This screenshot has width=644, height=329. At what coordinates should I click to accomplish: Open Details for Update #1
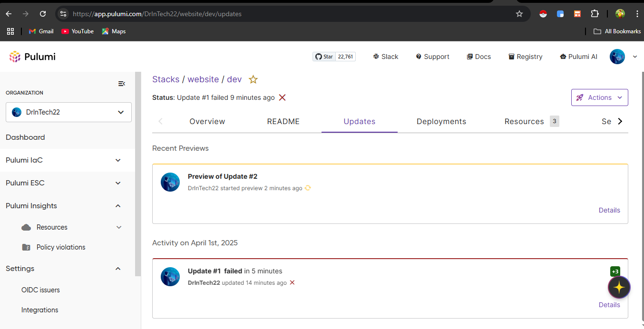(x=609, y=305)
